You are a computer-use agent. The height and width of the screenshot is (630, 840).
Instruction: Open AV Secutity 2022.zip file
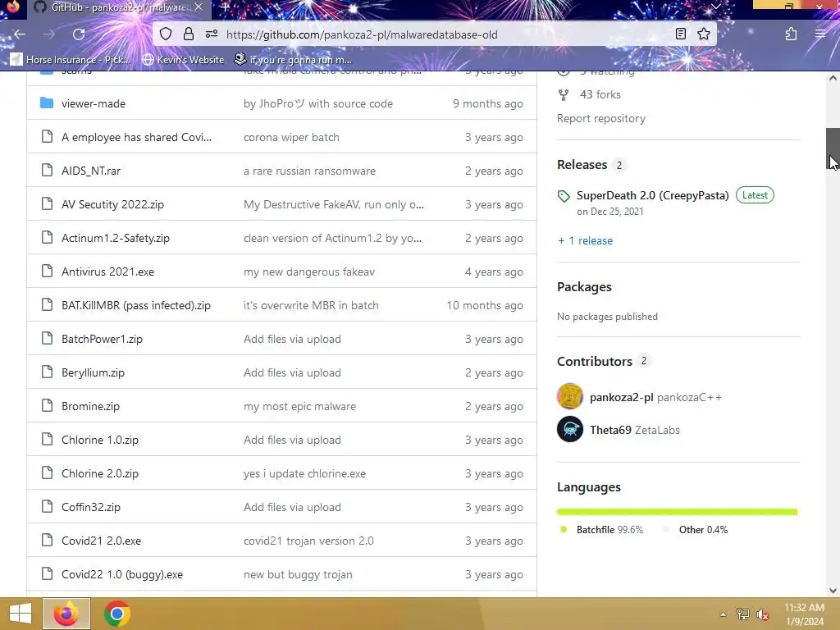point(112,204)
